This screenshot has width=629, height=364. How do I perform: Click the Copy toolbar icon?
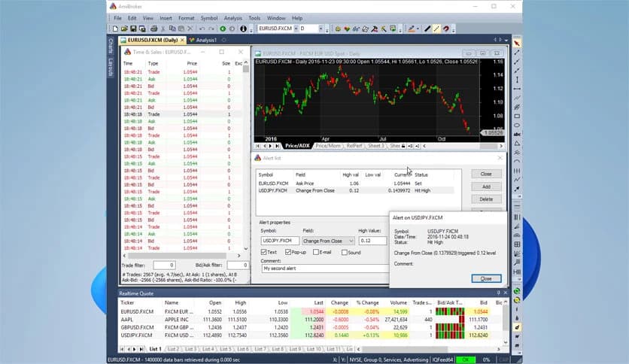coord(172,29)
